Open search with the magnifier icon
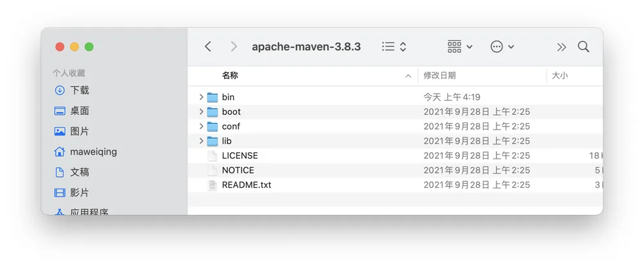The height and width of the screenshot is (269, 644). [x=583, y=46]
